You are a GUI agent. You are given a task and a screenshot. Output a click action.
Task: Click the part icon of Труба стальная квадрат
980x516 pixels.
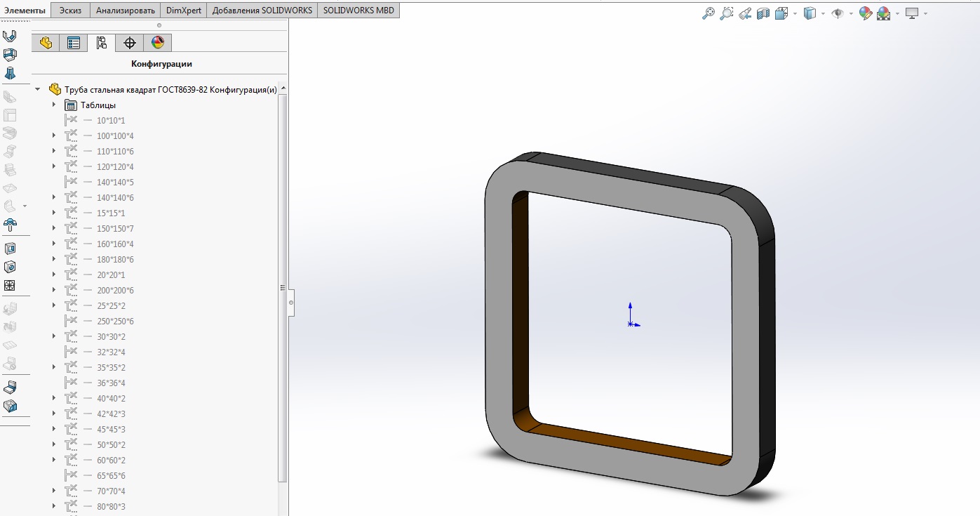(55, 89)
